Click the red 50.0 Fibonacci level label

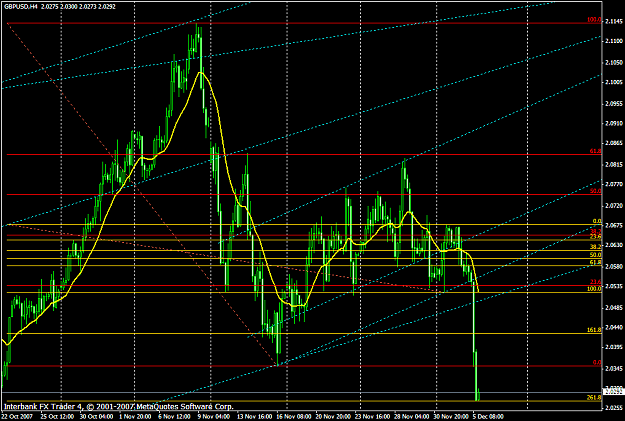pos(596,191)
